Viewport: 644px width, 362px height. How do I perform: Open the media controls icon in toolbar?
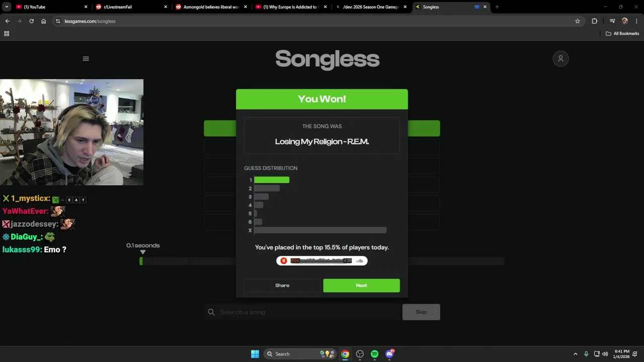tap(612, 21)
